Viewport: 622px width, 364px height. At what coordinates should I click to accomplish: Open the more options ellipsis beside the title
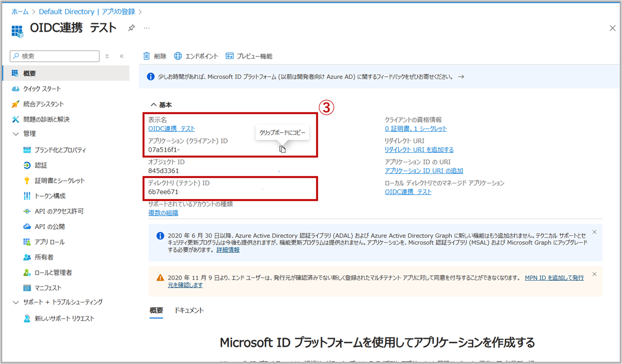pyautogui.click(x=146, y=28)
